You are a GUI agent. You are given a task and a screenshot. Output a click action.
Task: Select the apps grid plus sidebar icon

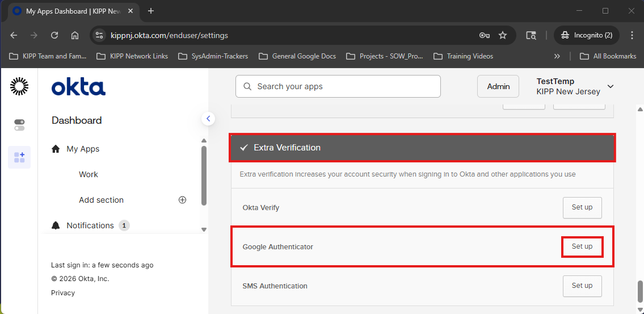[x=19, y=157]
